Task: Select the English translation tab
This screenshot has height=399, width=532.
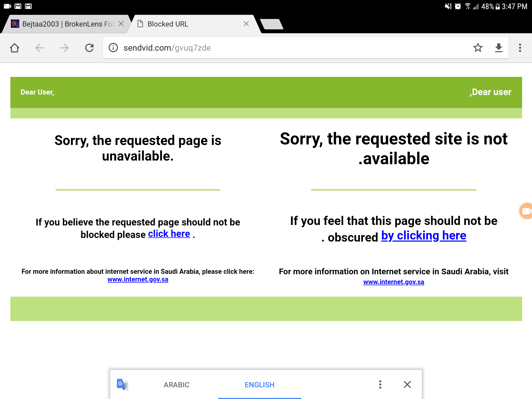Action: tap(260, 385)
